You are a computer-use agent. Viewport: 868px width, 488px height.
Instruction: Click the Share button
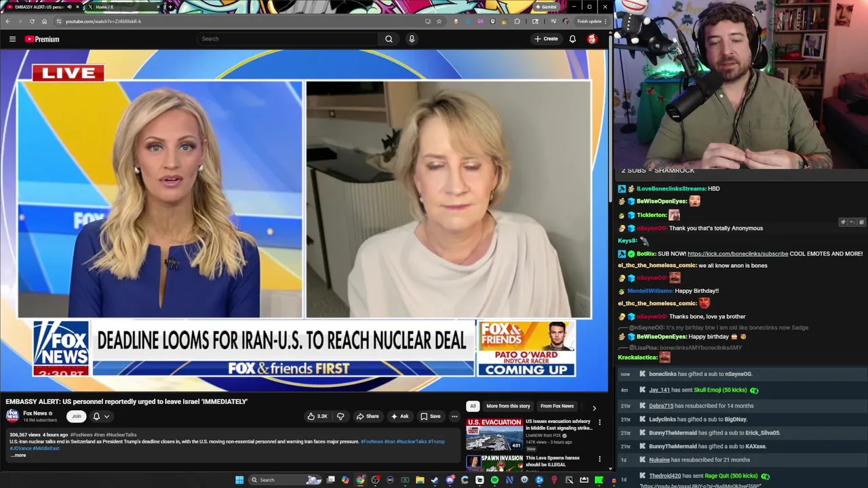point(368,416)
